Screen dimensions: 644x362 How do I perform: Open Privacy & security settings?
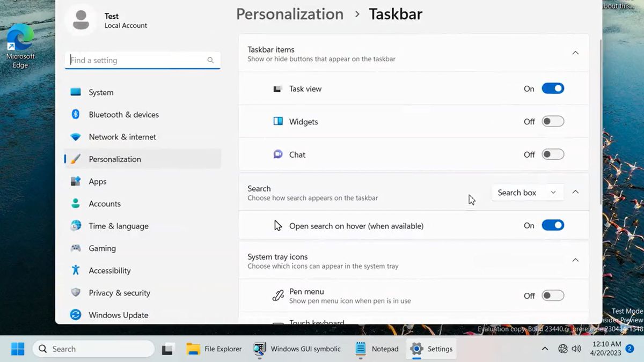pos(119,292)
